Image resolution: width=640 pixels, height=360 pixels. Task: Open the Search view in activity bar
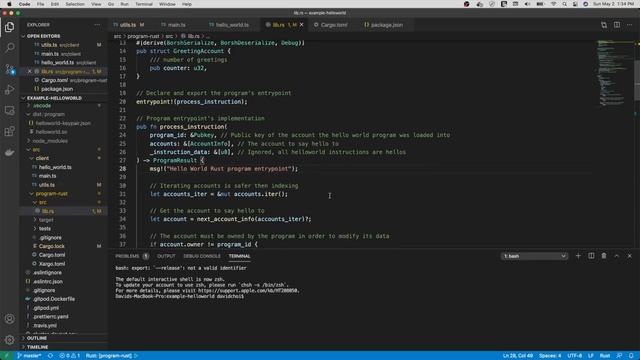point(9,48)
